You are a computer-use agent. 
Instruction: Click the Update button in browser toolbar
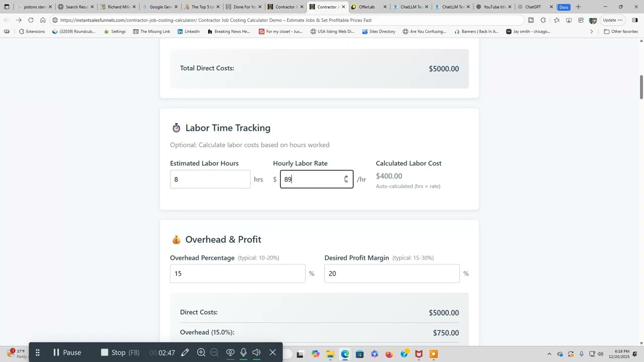pos(613,20)
